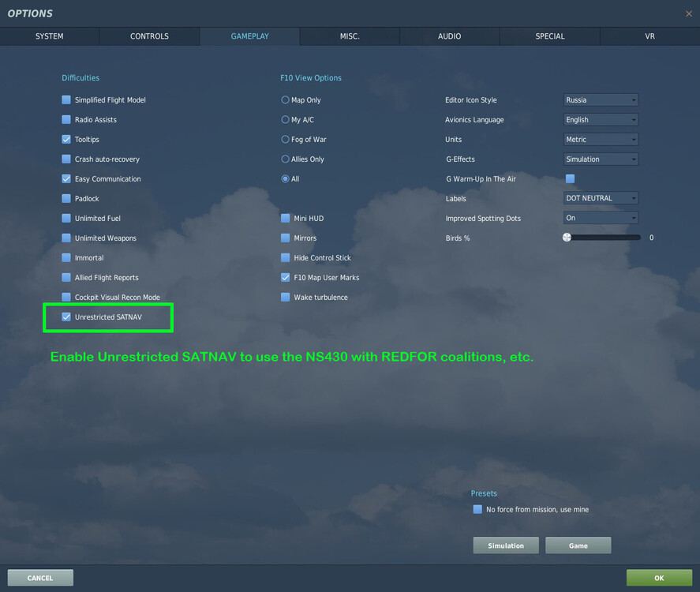Check Hide Control Stick
700x592 pixels.
285,257
